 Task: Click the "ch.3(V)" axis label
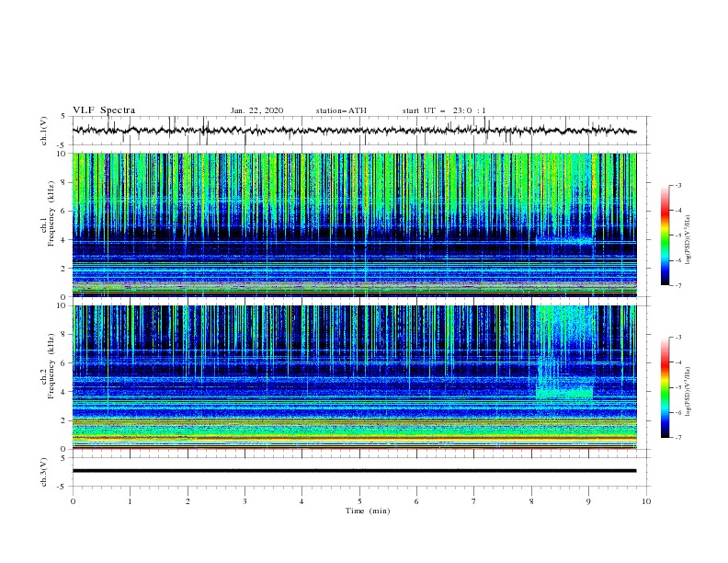pyautogui.click(x=44, y=472)
